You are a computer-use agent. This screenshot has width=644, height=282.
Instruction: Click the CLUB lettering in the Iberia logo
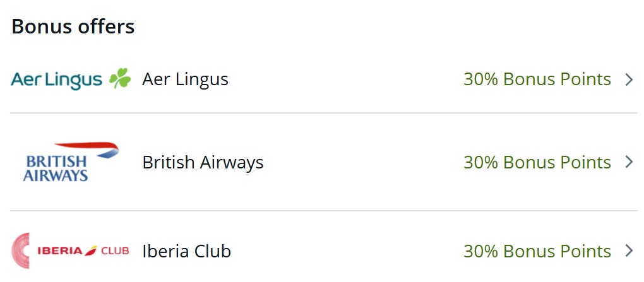(114, 251)
